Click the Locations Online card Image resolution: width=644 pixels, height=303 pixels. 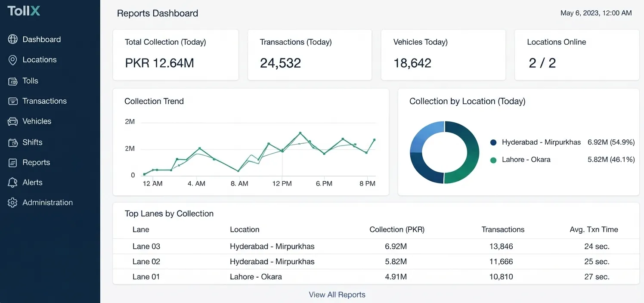coord(577,55)
